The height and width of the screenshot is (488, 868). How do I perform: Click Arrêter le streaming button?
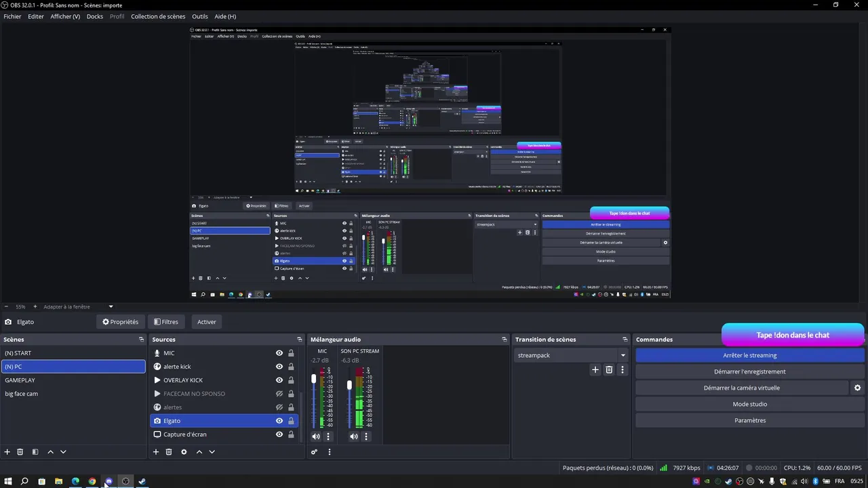click(750, 355)
